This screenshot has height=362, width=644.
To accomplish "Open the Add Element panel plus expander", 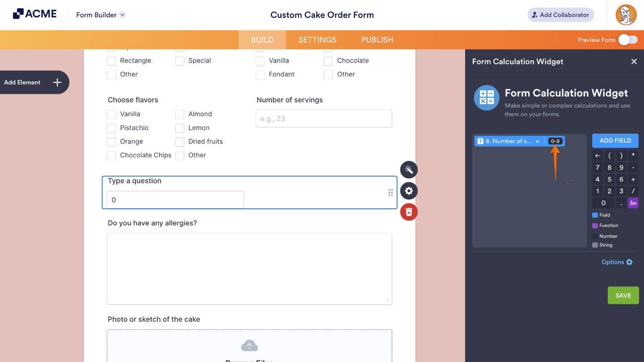I will tap(57, 82).
